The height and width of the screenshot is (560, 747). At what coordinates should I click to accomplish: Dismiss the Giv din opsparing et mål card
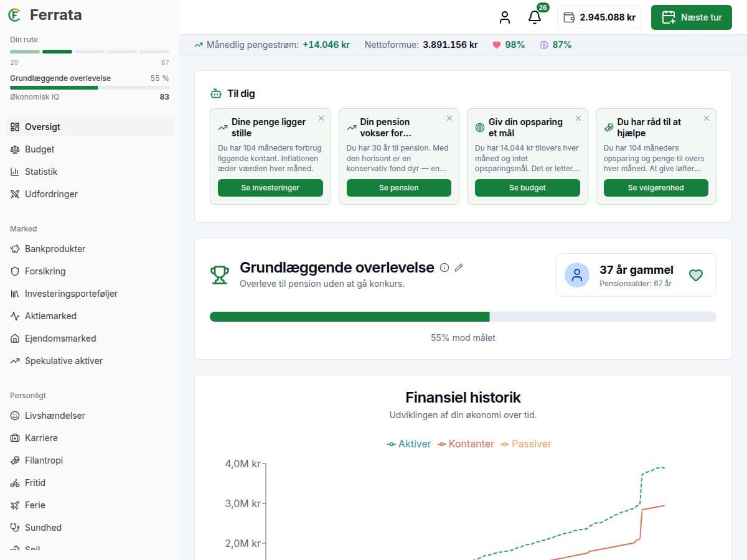tap(578, 118)
